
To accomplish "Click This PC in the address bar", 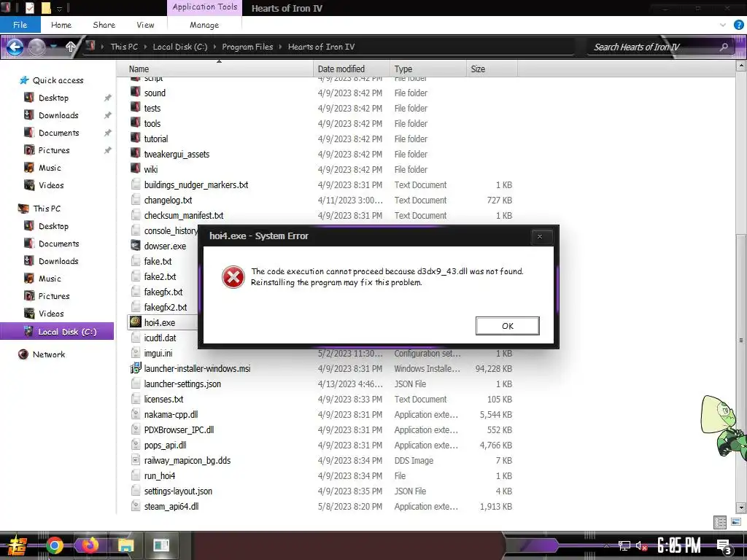I will [124, 47].
